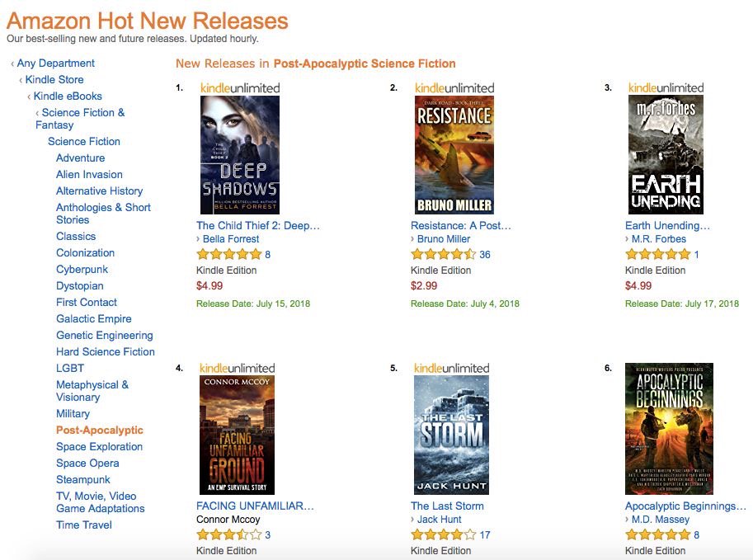Click star rating for Resistance
The width and height of the screenshot is (753, 560).
[443, 254]
